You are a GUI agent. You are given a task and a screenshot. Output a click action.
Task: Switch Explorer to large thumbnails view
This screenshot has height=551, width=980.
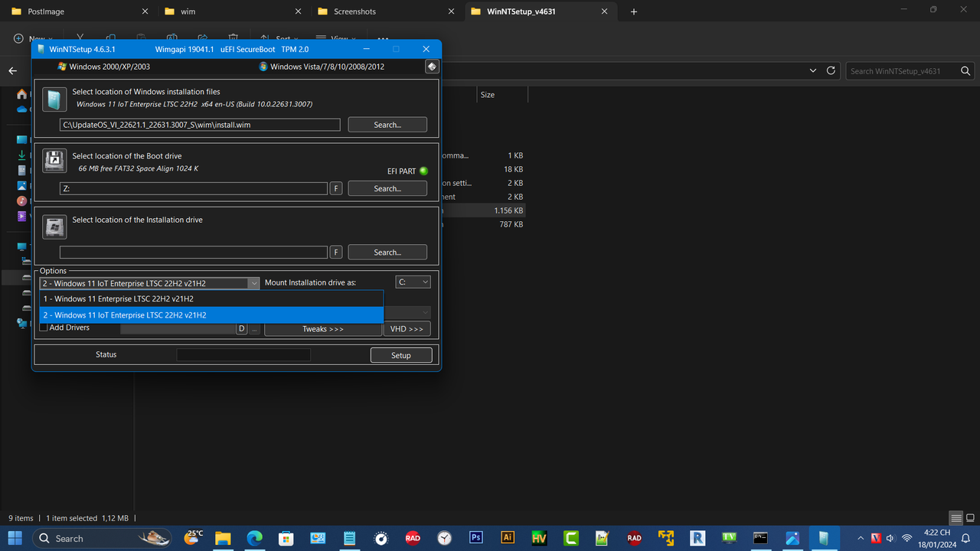coord(969,518)
